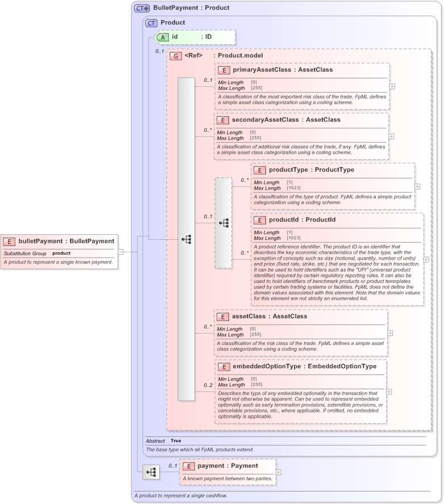
Task: Open the Product complex type title
Action: (173, 23)
